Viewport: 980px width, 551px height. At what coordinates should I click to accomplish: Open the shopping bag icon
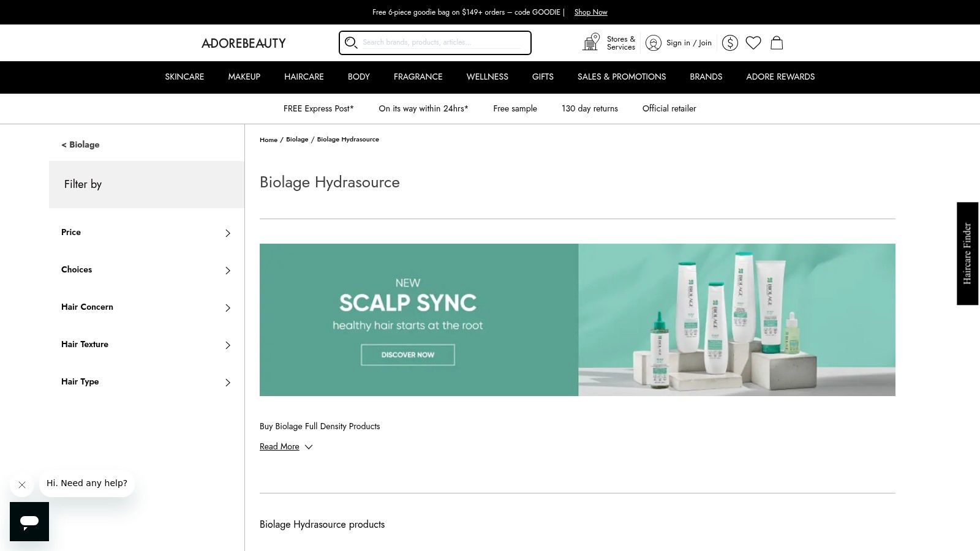pos(777,43)
